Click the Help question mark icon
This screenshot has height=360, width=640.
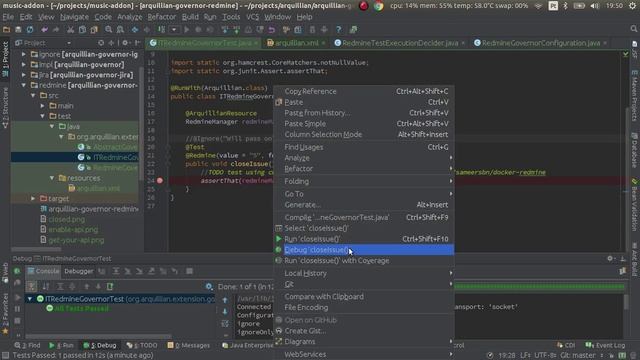click(338, 29)
